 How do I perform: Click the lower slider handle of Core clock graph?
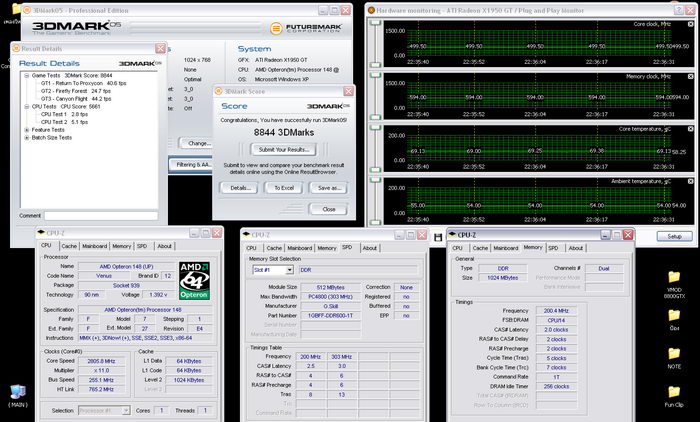pos(375,65)
